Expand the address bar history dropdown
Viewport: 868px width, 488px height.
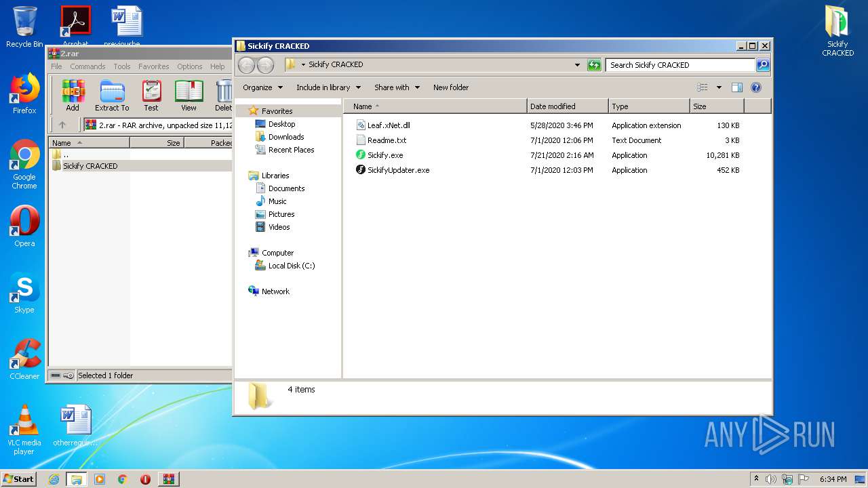pyautogui.click(x=577, y=65)
